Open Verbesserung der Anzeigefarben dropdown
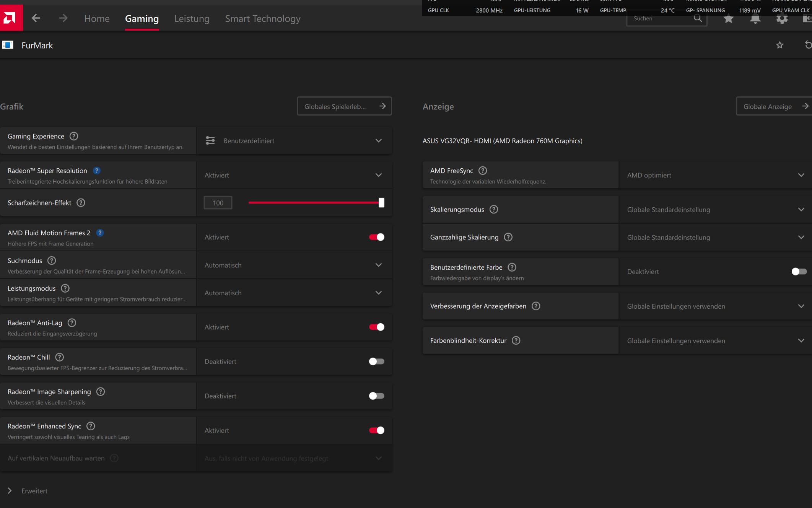The width and height of the screenshot is (812, 508). point(715,306)
